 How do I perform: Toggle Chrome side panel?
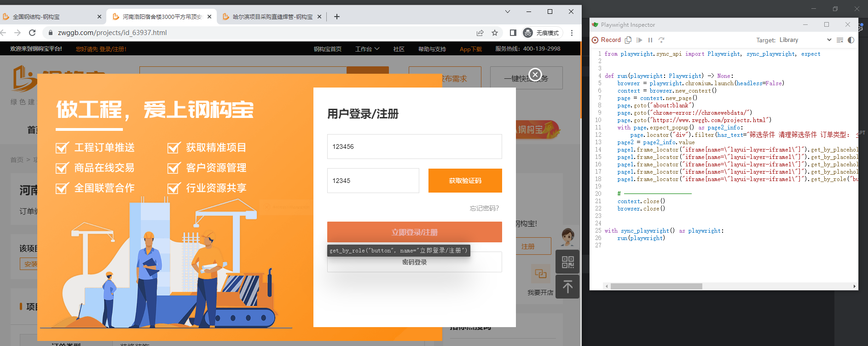point(513,33)
